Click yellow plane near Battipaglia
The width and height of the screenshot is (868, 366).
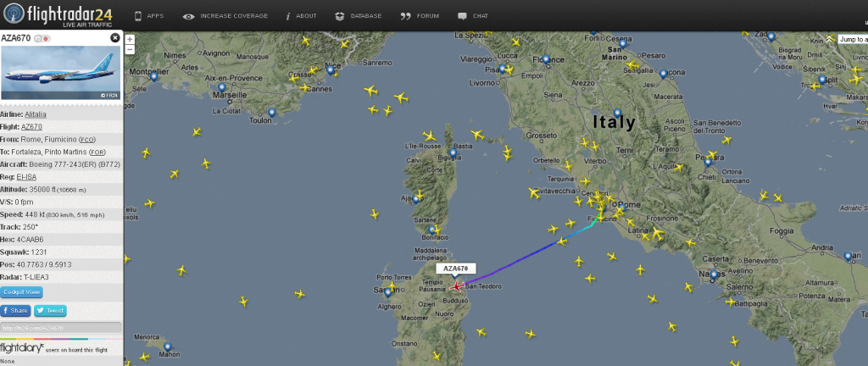731,302
